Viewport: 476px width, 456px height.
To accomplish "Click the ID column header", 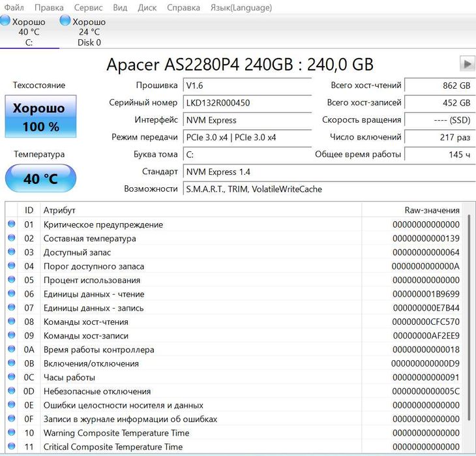I will [x=29, y=210].
